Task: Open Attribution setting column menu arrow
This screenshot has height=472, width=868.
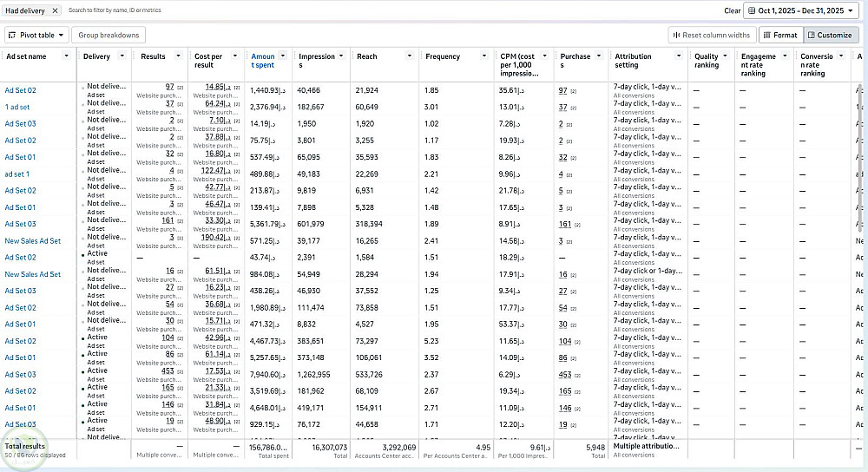Action: (x=678, y=56)
